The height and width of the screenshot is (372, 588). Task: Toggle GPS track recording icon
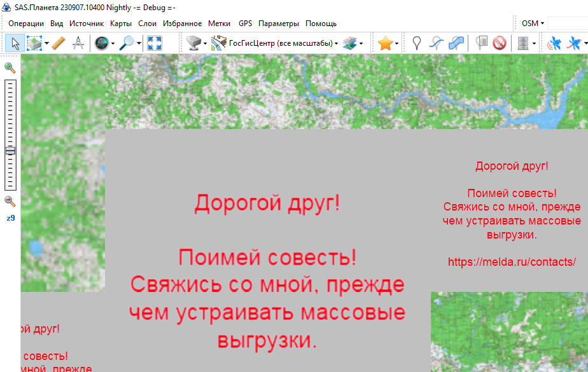point(575,43)
